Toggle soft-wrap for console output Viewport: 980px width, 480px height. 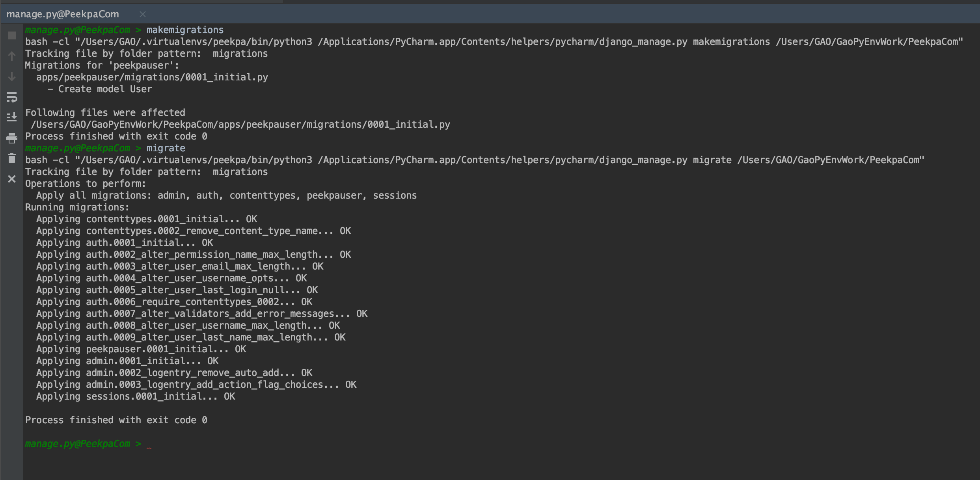[x=12, y=97]
